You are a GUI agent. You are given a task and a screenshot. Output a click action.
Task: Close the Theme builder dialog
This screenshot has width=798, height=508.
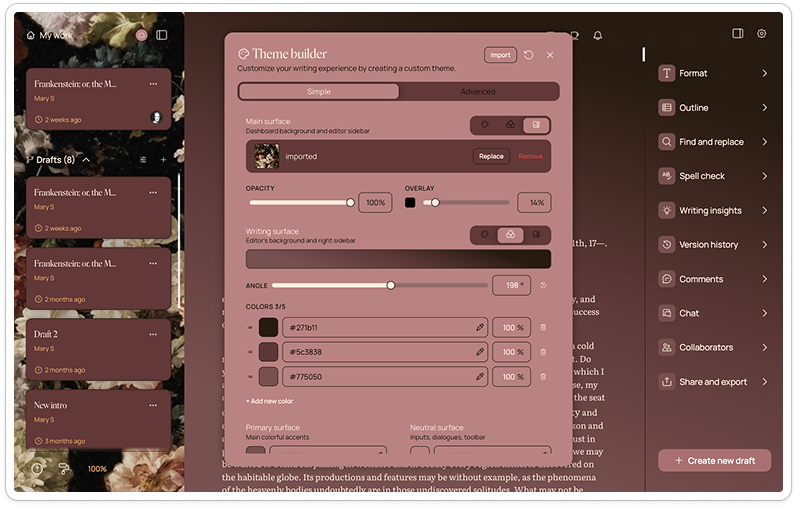[550, 55]
